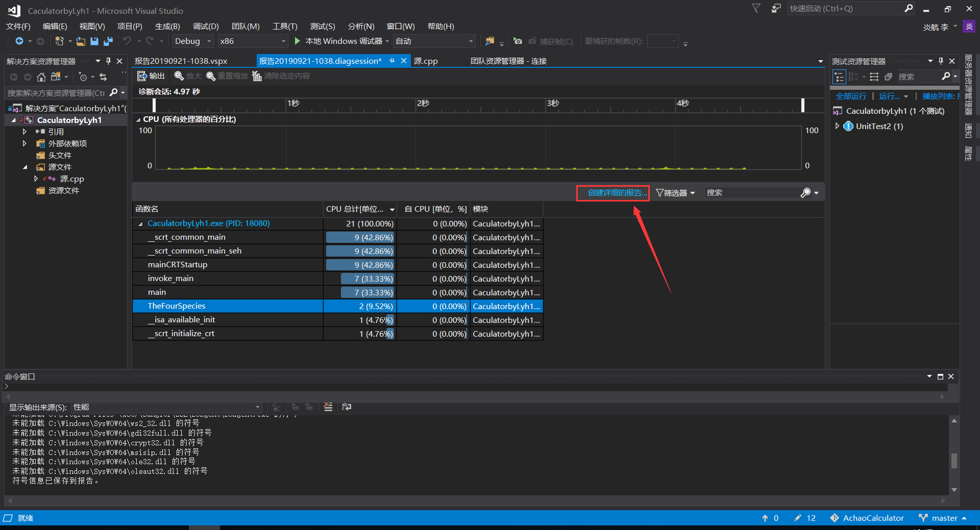Click the 输出 output icon in diagnostics toolbar
The width and height of the screenshot is (980, 530).
[x=142, y=76]
